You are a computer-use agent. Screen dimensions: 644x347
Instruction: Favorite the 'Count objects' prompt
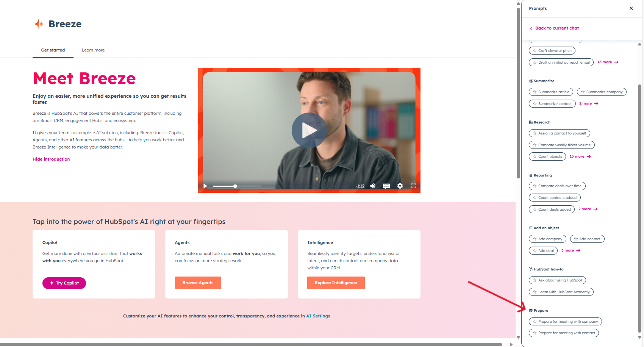click(534, 156)
